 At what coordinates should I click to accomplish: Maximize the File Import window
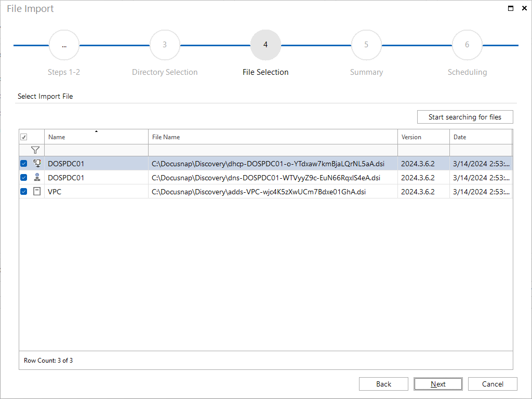[511, 8]
